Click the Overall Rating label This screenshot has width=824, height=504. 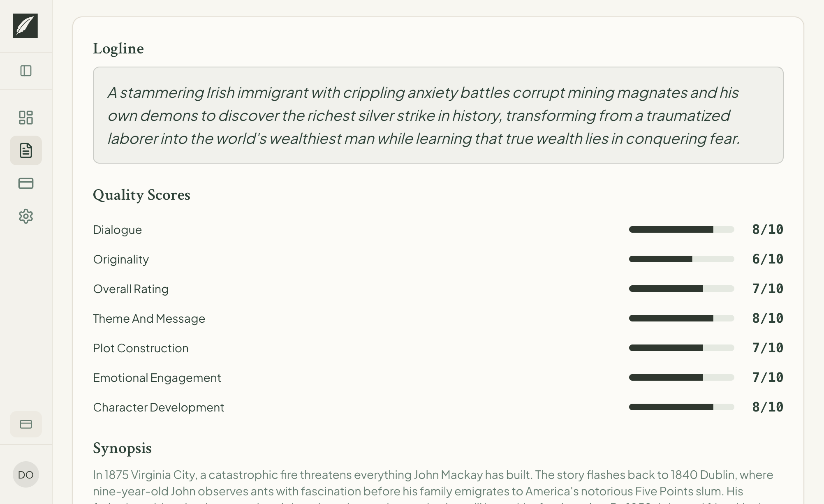[131, 289]
